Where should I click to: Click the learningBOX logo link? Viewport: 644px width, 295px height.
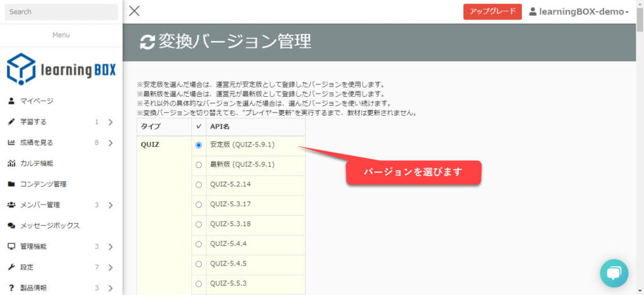[x=61, y=69]
